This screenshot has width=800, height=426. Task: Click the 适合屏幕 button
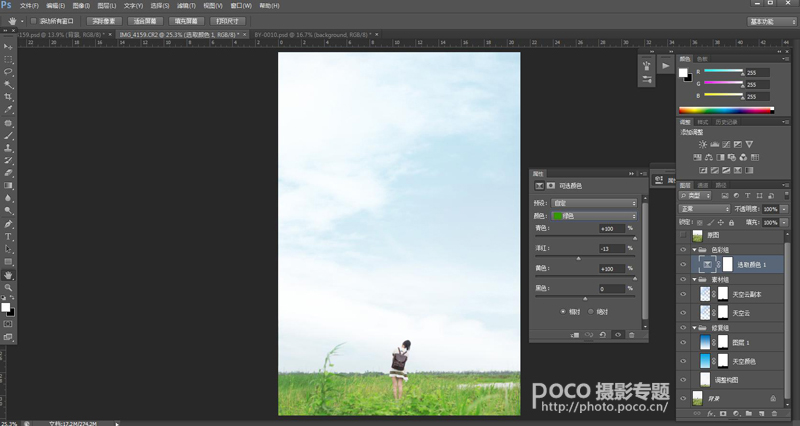click(x=145, y=21)
